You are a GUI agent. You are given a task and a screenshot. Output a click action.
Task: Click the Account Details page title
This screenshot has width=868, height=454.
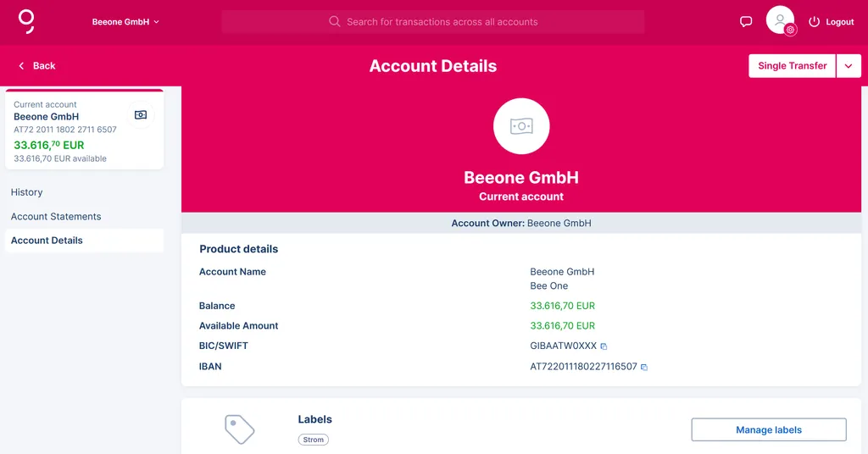tap(433, 66)
